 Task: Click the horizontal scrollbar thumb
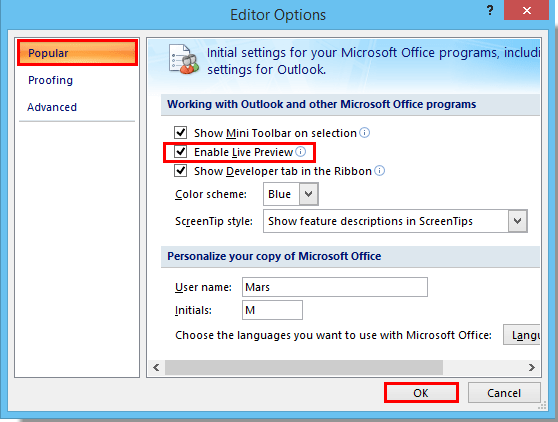point(304,367)
